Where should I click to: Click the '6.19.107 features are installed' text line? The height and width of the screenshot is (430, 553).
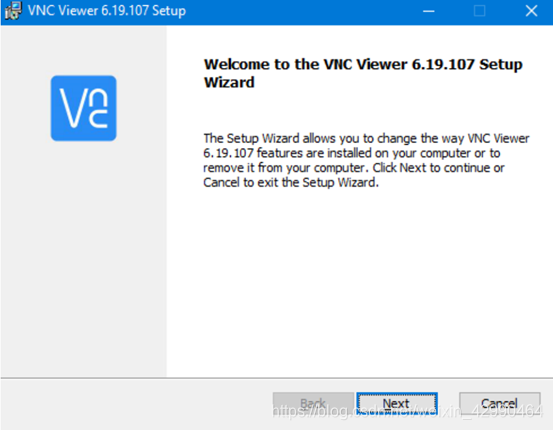352,153
